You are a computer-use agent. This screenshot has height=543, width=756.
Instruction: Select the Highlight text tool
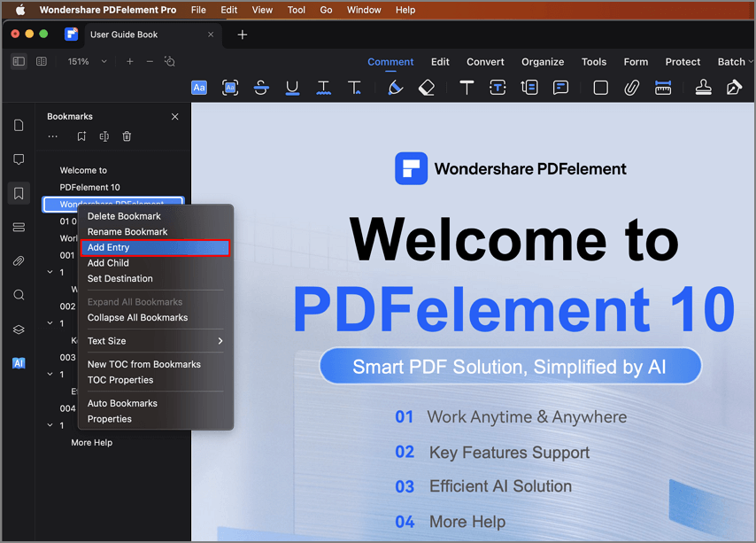click(x=199, y=88)
